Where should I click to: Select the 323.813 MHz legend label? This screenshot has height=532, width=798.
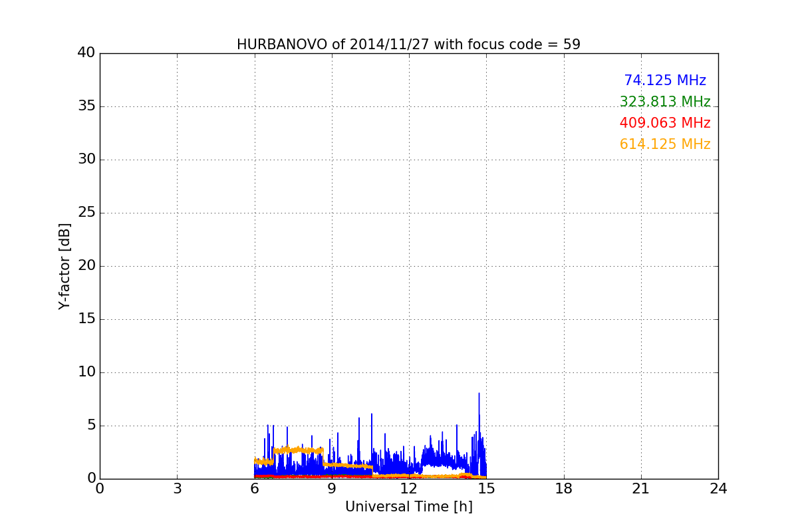tap(665, 102)
